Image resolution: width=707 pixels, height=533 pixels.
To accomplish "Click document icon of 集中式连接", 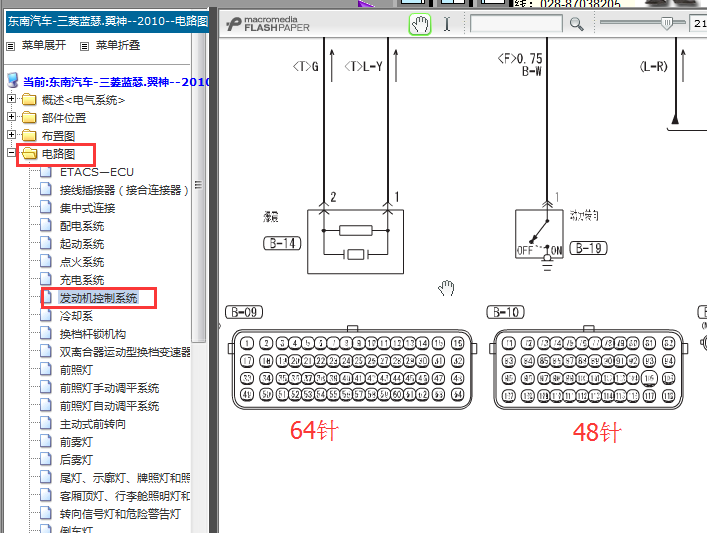I will [46, 207].
